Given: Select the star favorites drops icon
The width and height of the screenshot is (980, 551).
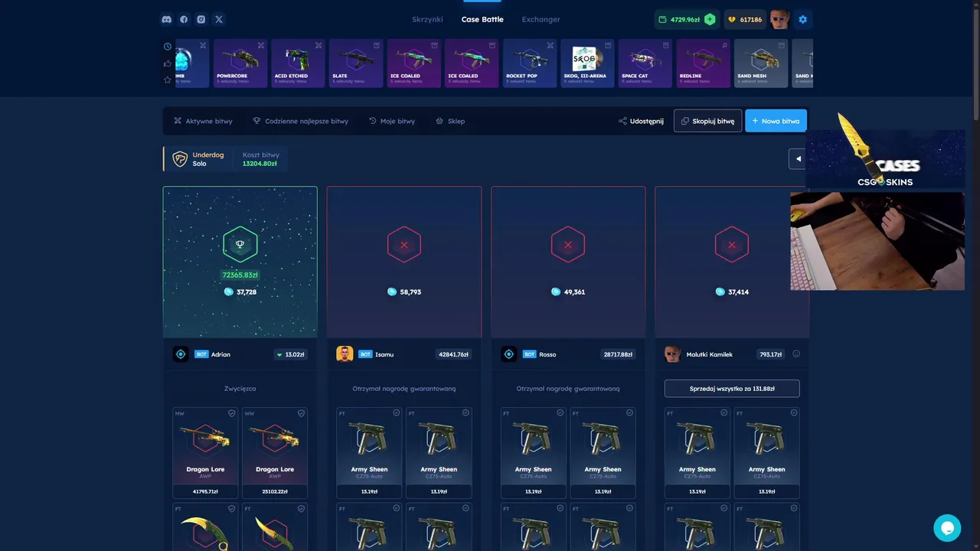Looking at the screenshot, I should tap(168, 80).
